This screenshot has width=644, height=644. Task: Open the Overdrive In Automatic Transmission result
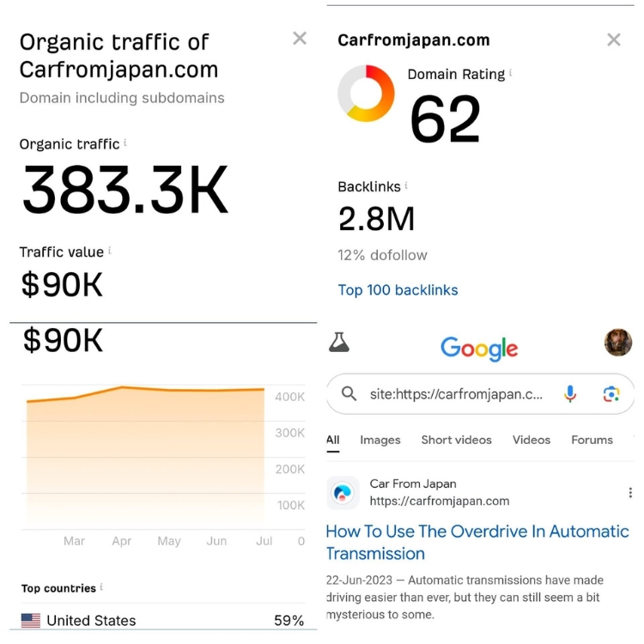[x=477, y=542]
